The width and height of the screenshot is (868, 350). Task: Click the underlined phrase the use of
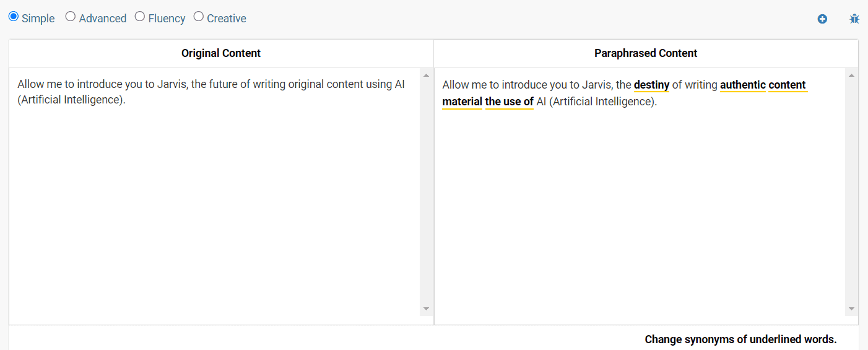(509, 102)
